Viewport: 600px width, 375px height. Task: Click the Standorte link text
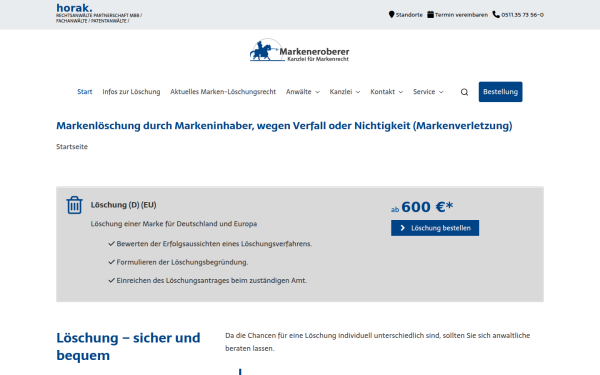pyautogui.click(x=409, y=15)
